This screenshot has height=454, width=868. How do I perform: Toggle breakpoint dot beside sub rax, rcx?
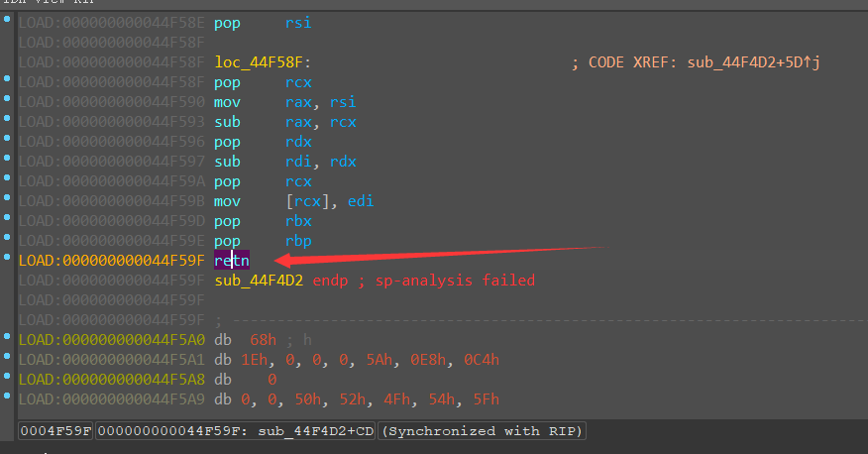pos(7,118)
